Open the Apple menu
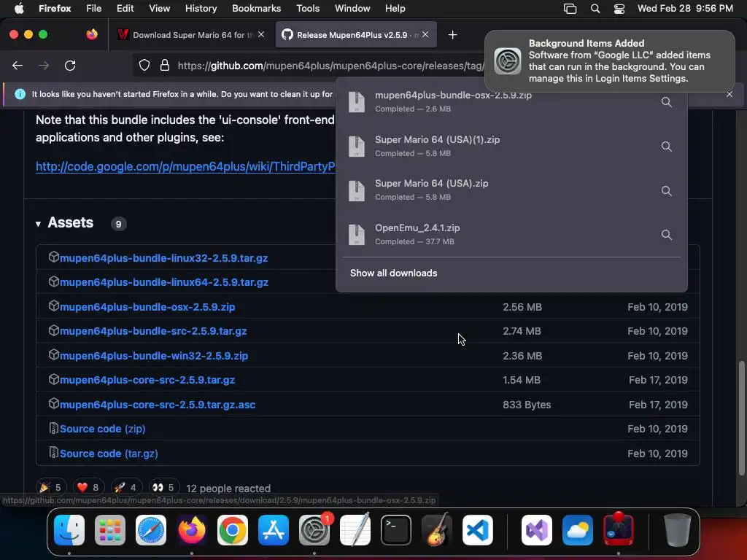The width and height of the screenshot is (747, 560). pyautogui.click(x=19, y=8)
